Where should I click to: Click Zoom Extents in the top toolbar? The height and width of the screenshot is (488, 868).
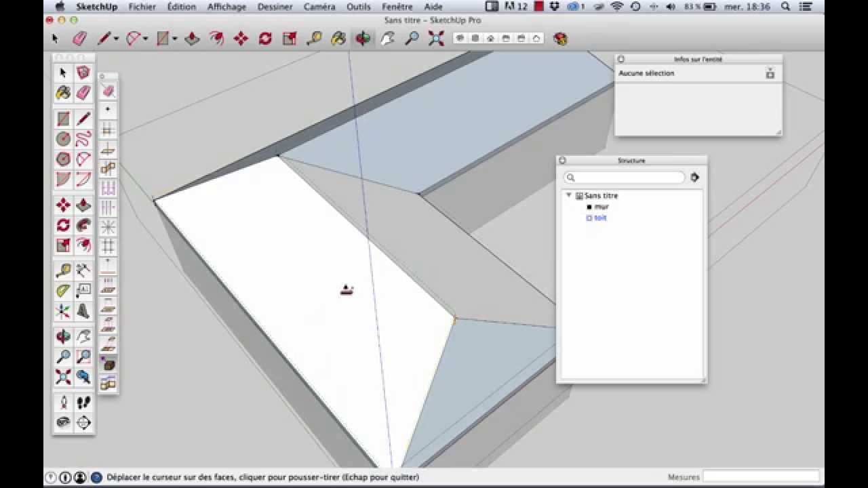pyautogui.click(x=436, y=39)
